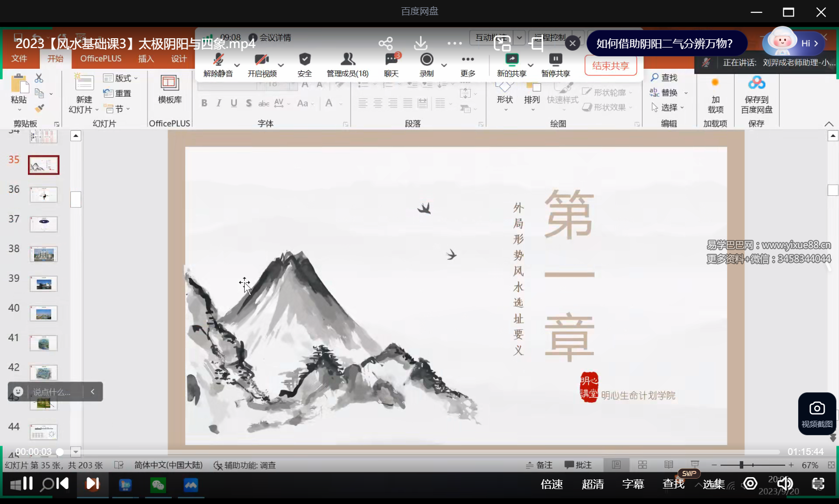Screen dimensions: 839x504
Task: Switch to the OfficePLUS ribbon tab
Action: [101, 58]
